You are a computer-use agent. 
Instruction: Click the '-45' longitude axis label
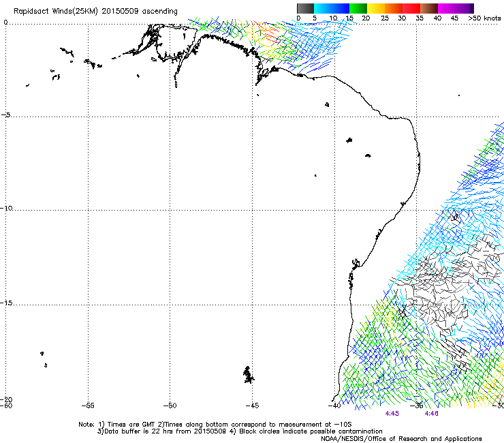pos(252,406)
